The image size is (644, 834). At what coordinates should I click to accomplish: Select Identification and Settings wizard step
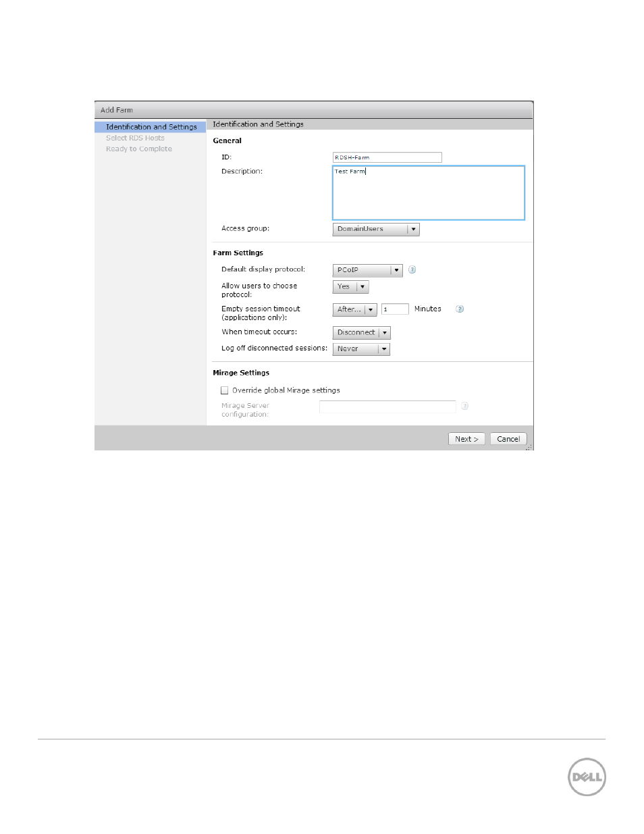(151, 127)
